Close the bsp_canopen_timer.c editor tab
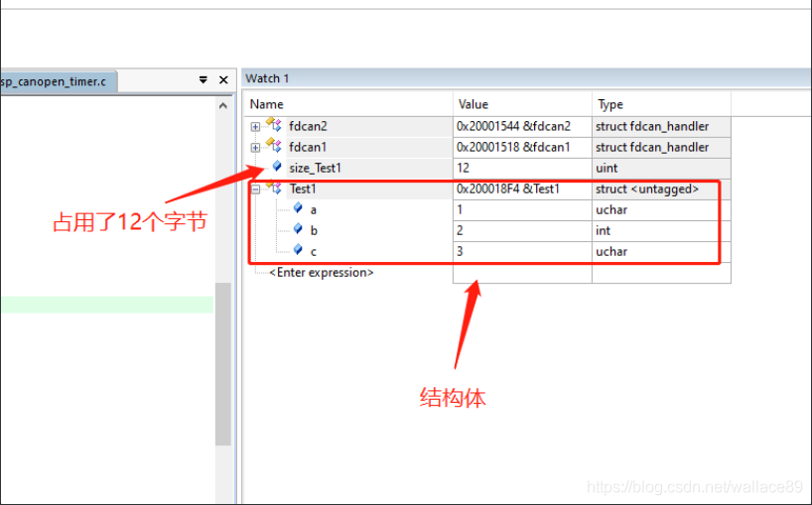 point(223,79)
